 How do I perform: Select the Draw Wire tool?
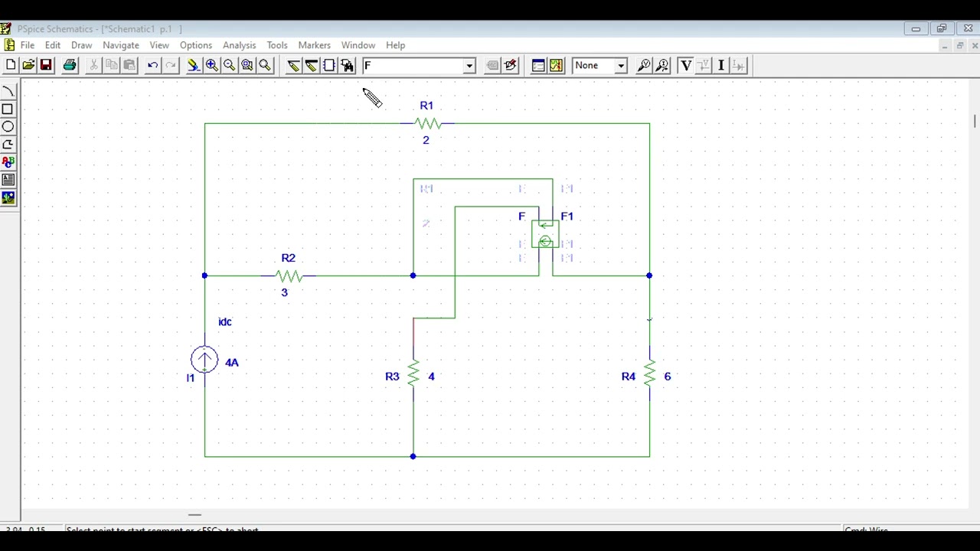point(293,66)
